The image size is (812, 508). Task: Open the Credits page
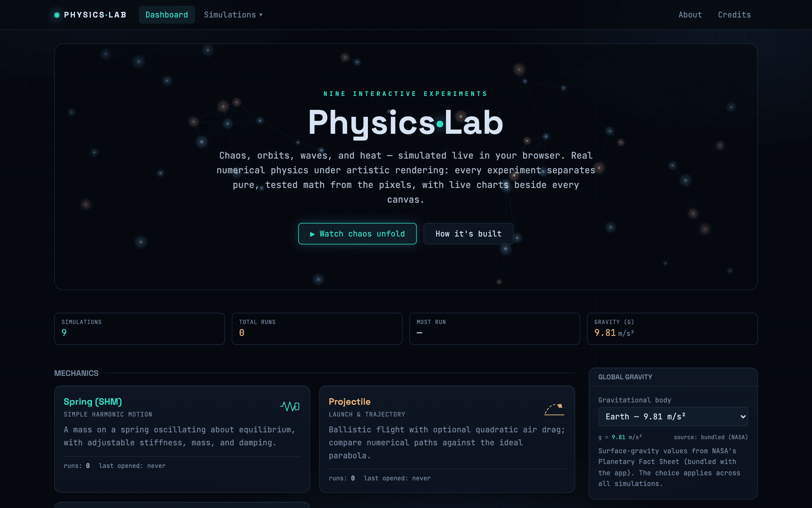[x=734, y=15]
